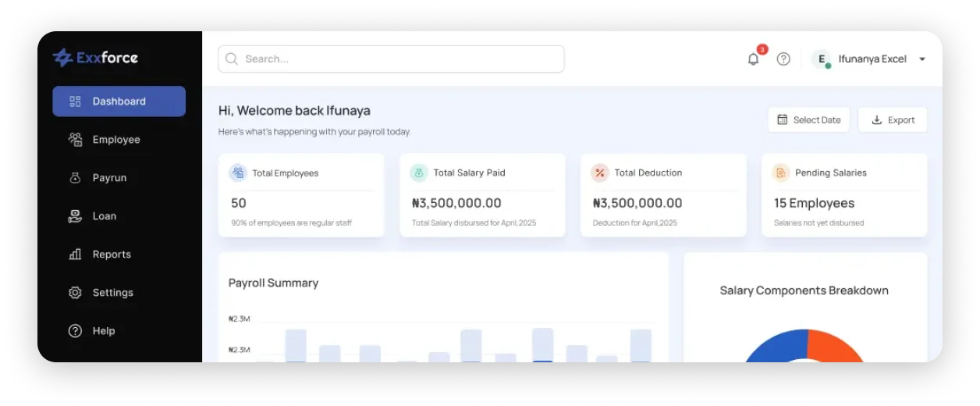Viewport: 980px width, 406px height.
Task: Select Dashboard in the sidebar
Action: point(119,101)
